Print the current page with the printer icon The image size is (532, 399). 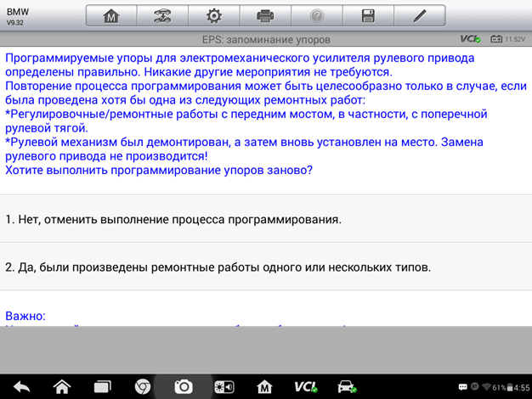pyautogui.click(x=265, y=16)
